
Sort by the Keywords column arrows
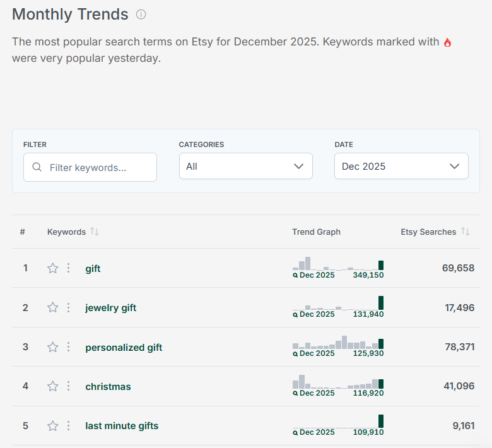pyautogui.click(x=95, y=232)
